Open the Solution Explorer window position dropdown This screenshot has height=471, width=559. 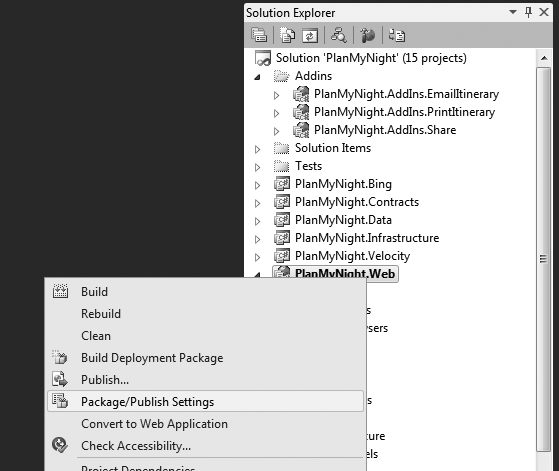[x=513, y=12]
